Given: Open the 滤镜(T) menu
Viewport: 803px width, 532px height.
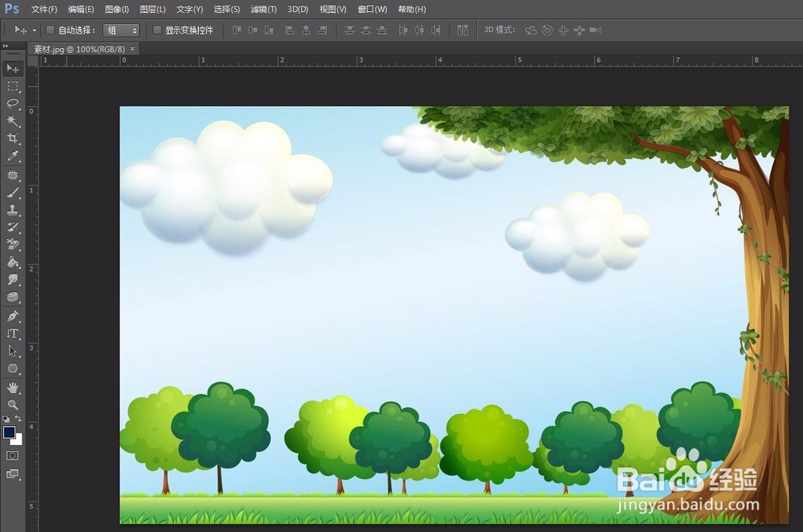Looking at the screenshot, I should (263, 9).
